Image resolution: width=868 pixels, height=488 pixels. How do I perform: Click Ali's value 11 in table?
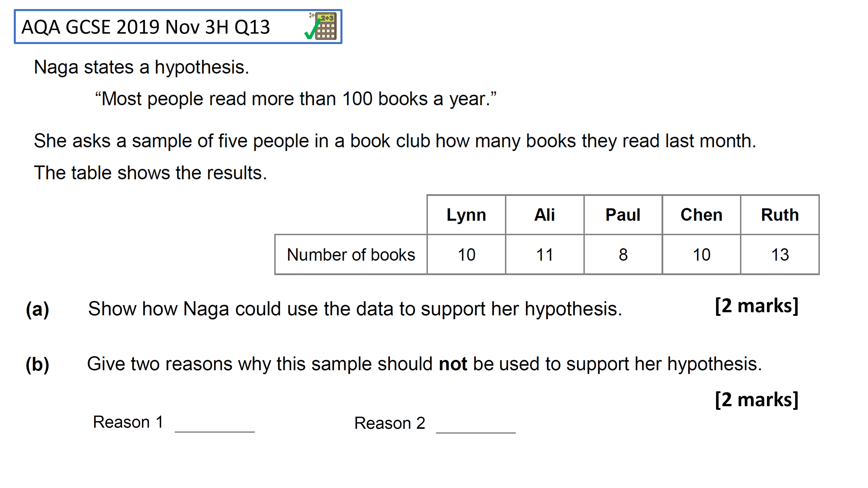tap(545, 255)
